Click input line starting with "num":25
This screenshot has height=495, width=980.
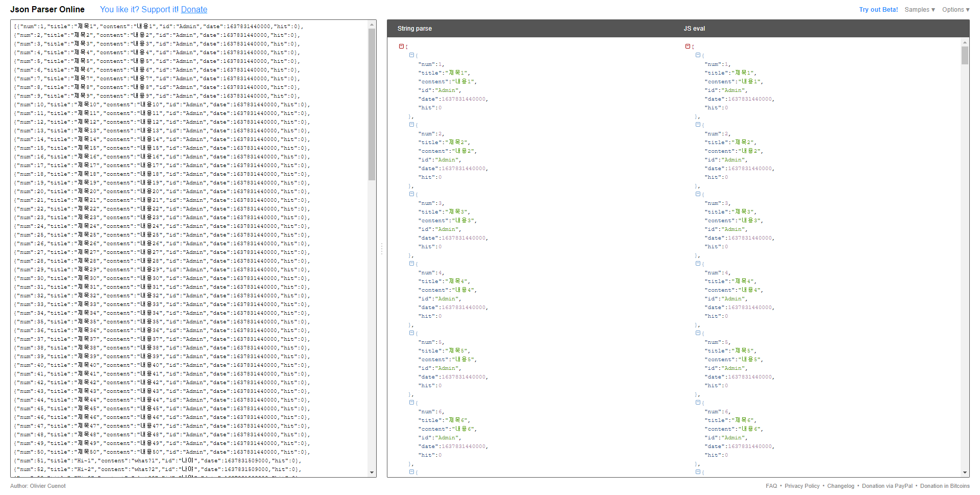click(x=162, y=235)
